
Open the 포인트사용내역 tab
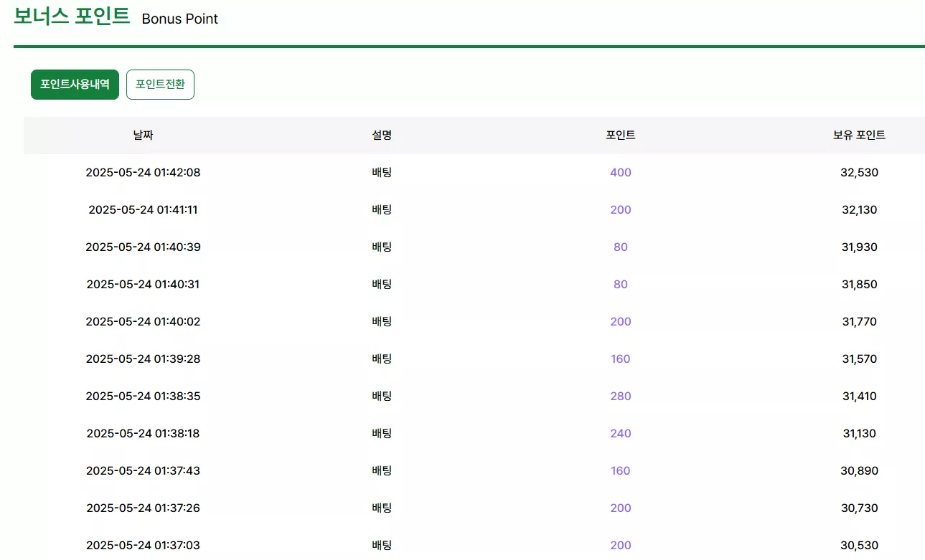pos(75,85)
